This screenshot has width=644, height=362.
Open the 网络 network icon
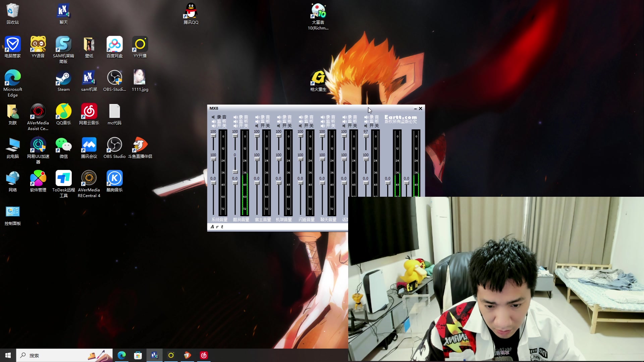(13, 181)
